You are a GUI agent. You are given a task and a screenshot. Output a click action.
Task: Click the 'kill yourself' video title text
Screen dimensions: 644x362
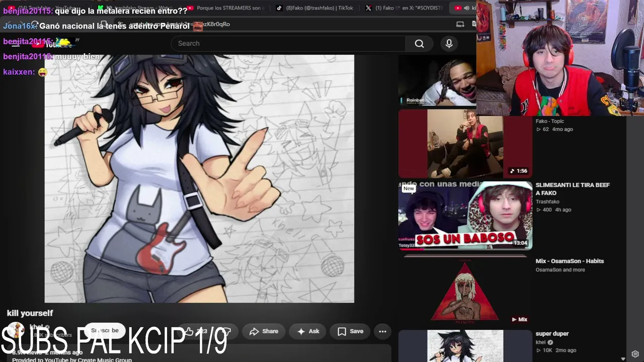[x=30, y=313]
